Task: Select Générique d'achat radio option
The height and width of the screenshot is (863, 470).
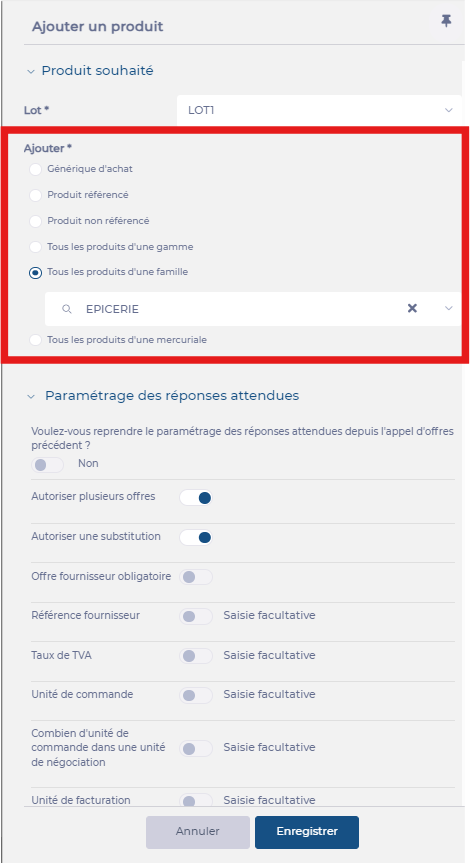Action: pyautogui.click(x=36, y=170)
